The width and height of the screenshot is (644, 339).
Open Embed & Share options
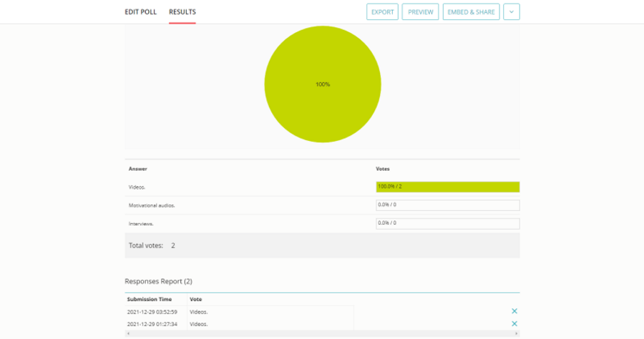pyautogui.click(x=471, y=12)
